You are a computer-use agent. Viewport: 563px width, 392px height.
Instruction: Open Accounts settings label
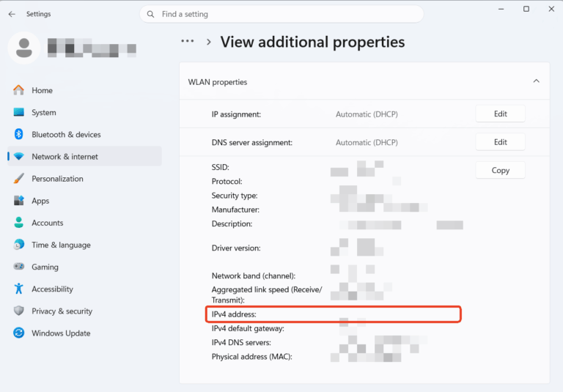point(48,223)
